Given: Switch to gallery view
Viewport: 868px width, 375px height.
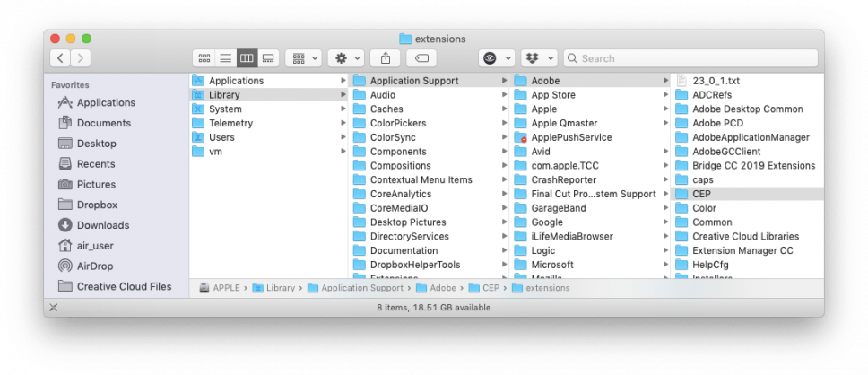Looking at the screenshot, I should 268,58.
